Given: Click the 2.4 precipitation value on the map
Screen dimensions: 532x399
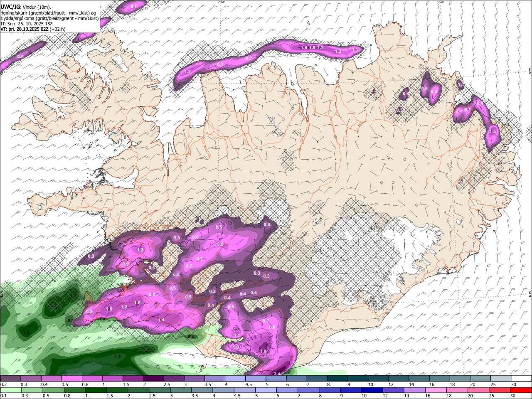Looking at the screenshot, I should (x=278, y=373).
